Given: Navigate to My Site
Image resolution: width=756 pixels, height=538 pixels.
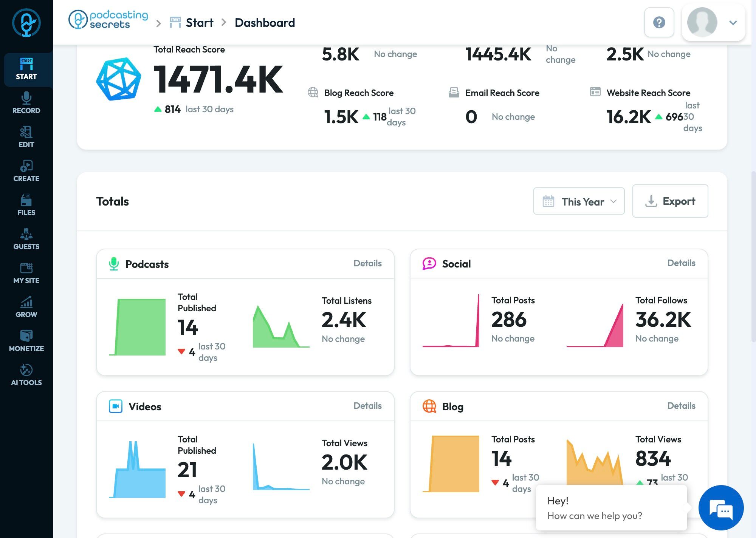Looking at the screenshot, I should pos(26,273).
